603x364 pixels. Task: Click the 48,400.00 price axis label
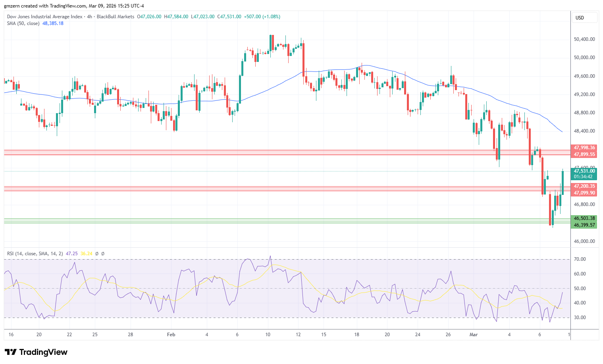[584, 131]
